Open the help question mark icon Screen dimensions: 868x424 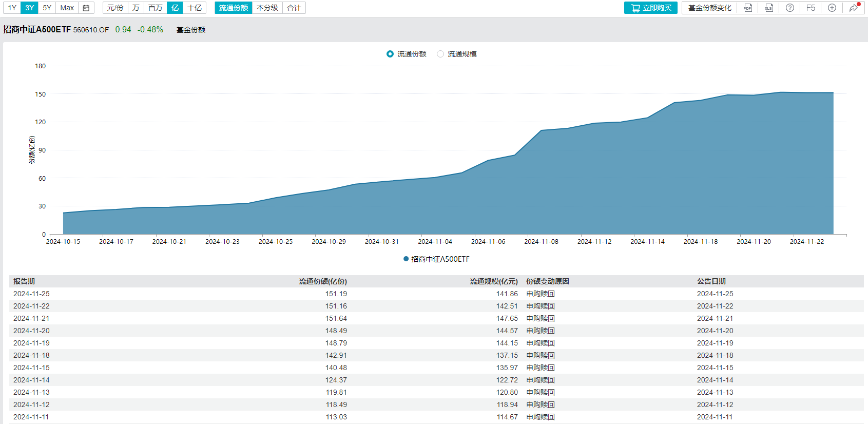coord(789,8)
